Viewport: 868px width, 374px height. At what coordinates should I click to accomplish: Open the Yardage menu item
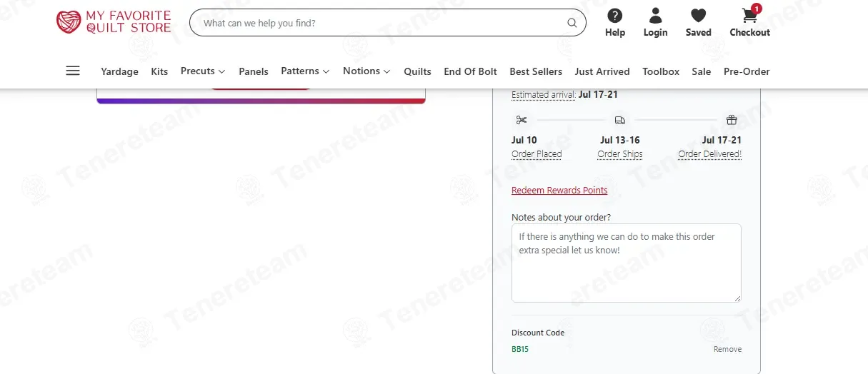119,71
